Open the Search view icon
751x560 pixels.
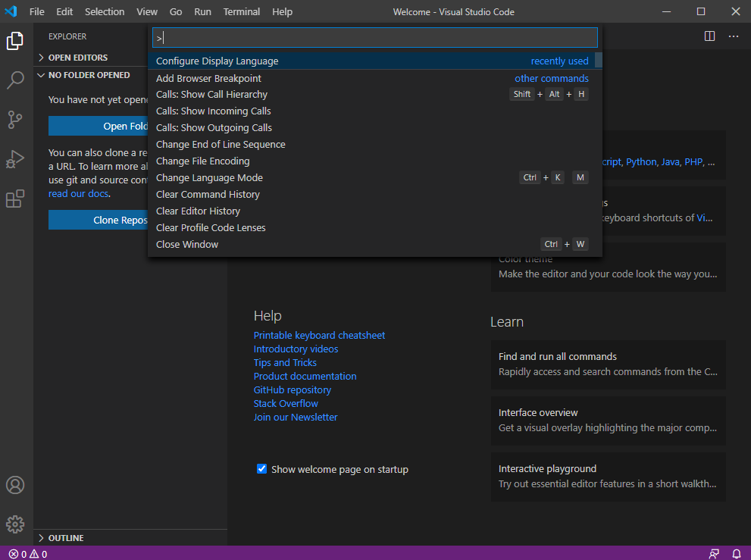(15, 80)
